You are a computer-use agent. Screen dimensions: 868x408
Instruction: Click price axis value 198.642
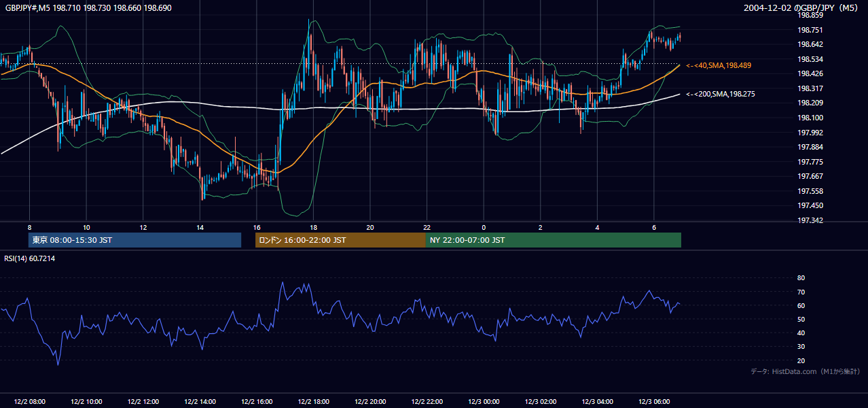810,44
